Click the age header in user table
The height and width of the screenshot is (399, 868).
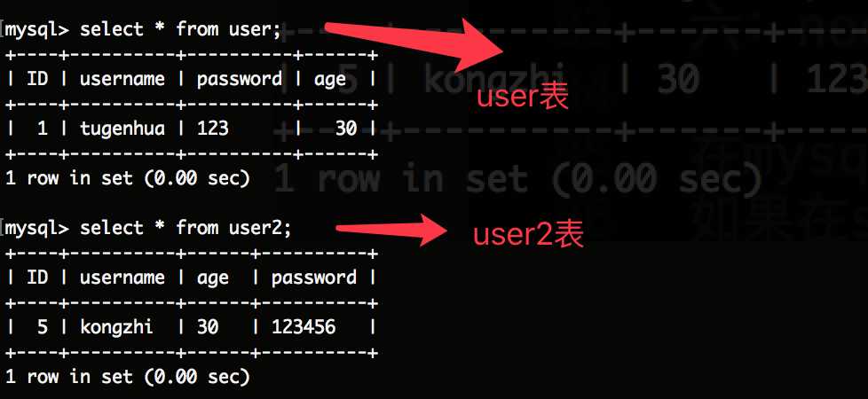[330, 80]
